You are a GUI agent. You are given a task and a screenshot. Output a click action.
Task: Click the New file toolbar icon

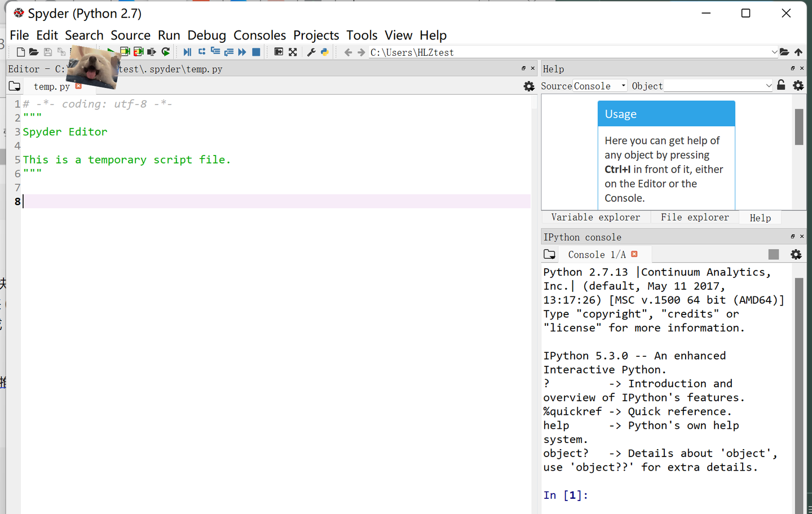coord(21,52)
